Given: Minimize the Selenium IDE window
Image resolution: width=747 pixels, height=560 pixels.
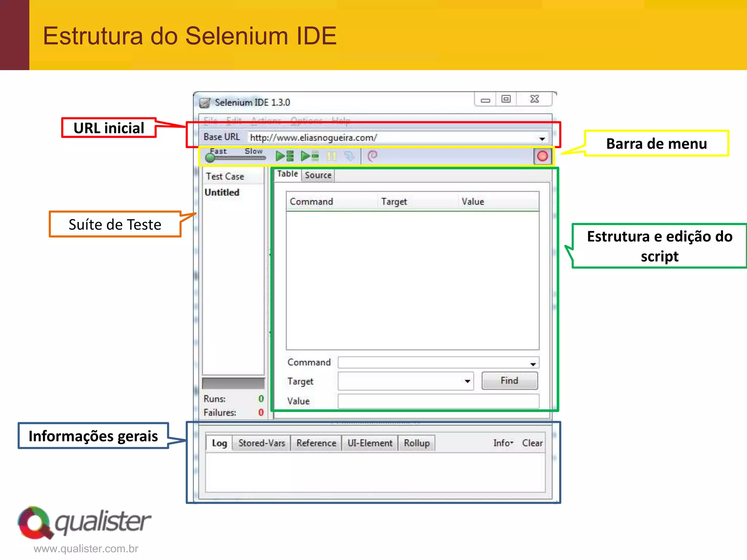Looking at the screenshot, I should pyautogui.click(x=485, y=99).
